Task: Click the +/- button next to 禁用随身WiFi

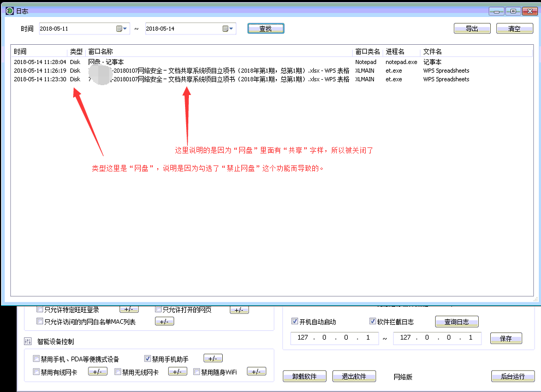Action: [x=257, y=372]
